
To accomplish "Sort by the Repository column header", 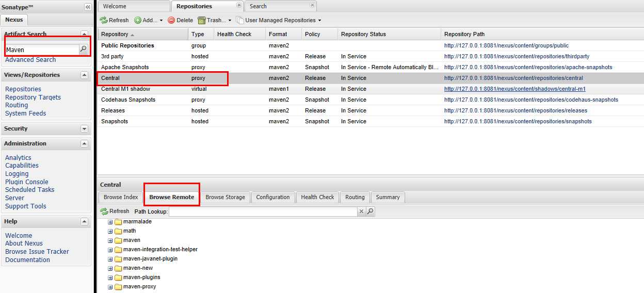I will point(143,34).
